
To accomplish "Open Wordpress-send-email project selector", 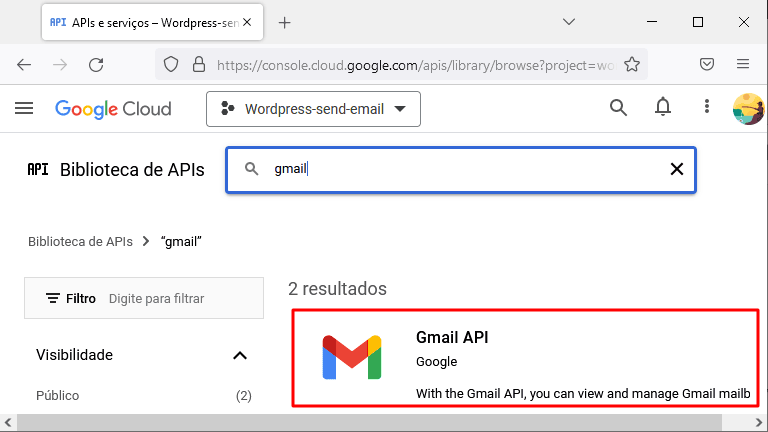I will 313,109.
